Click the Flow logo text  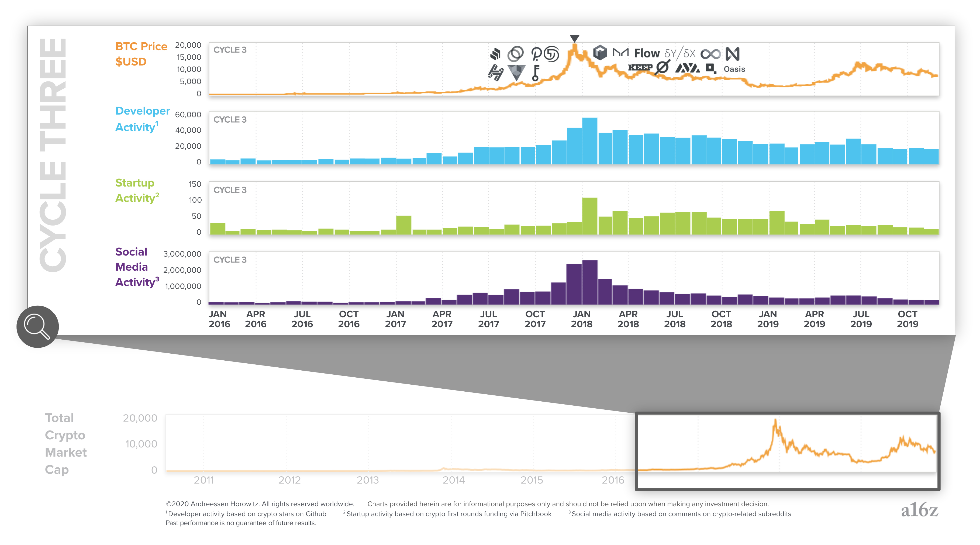[x=647, y=53]
